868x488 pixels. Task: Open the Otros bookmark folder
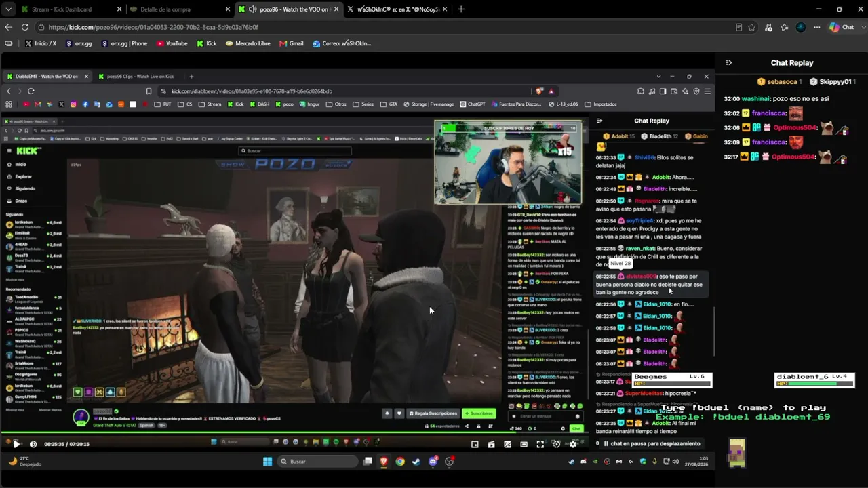[336, 104]
